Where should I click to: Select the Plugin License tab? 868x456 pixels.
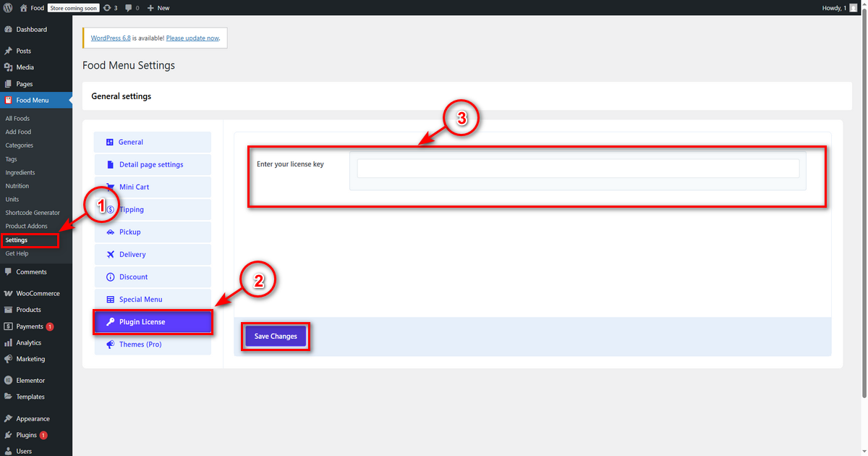coord(153,322)
